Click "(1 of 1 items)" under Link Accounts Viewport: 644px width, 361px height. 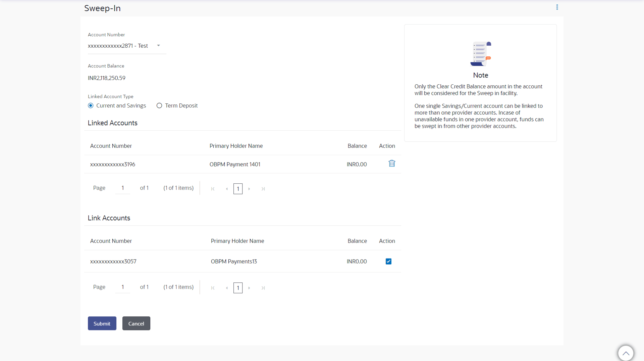178,287
